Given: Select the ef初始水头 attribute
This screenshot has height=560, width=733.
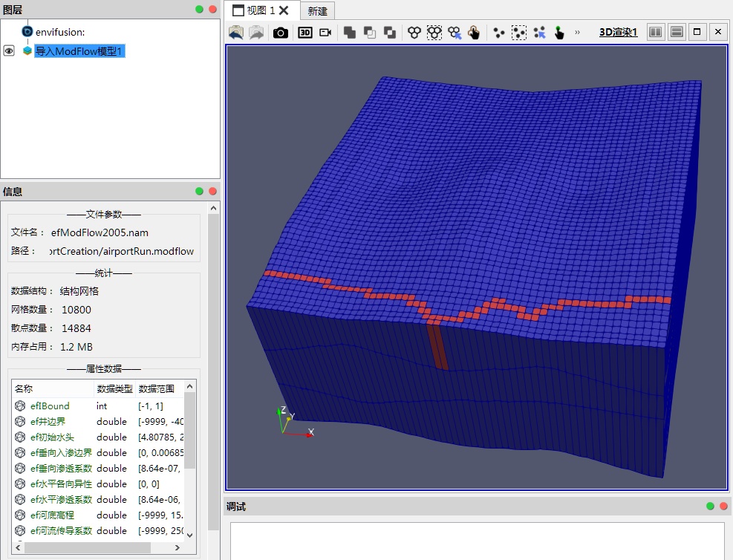Looking at the screenshot, I should coord(52,437).
